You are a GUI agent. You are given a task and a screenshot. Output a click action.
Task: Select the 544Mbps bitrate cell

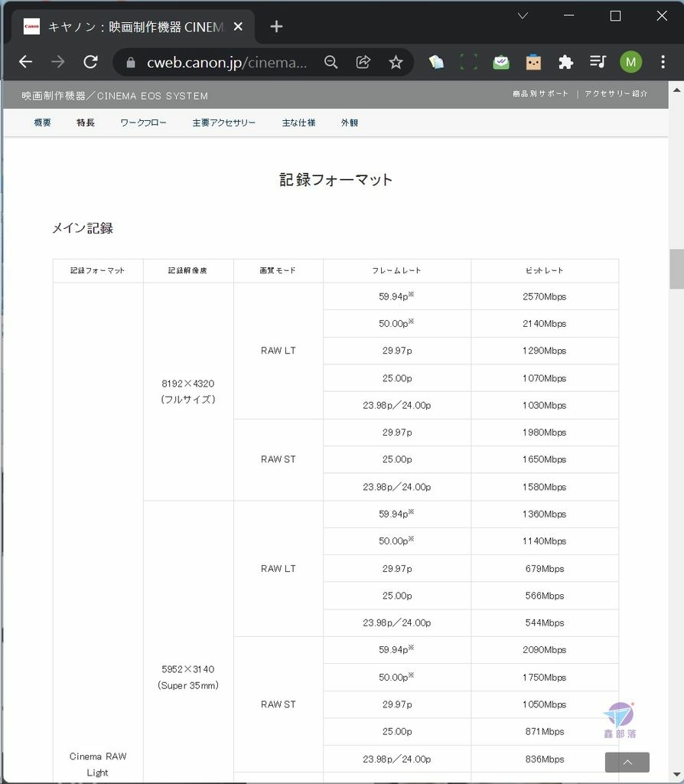click(x=545, y=623)
